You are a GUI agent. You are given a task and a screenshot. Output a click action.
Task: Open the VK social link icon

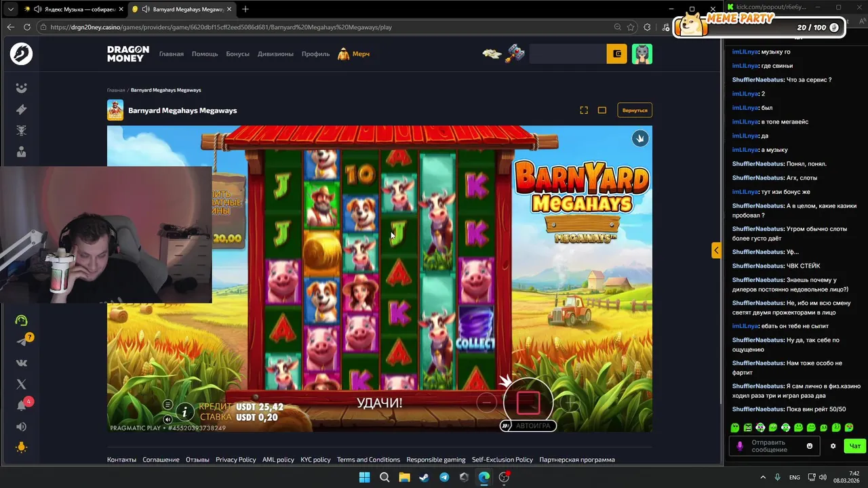click(x=22, y=363)
